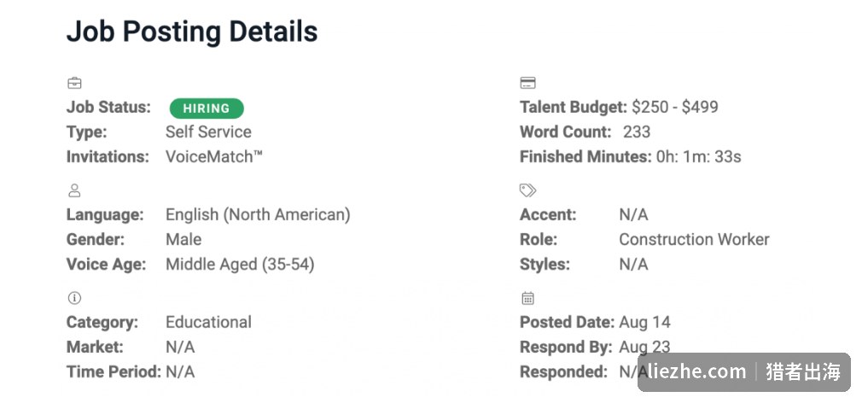Click the Finished Minutes 0h: 1m: 33s value
The width and height of the screenshot is (868, 409).
(x=699, y=156)
